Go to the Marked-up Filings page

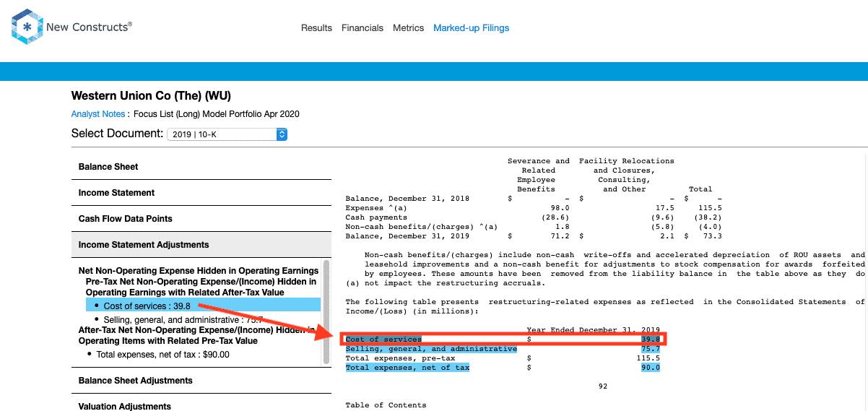click(471, 28)
